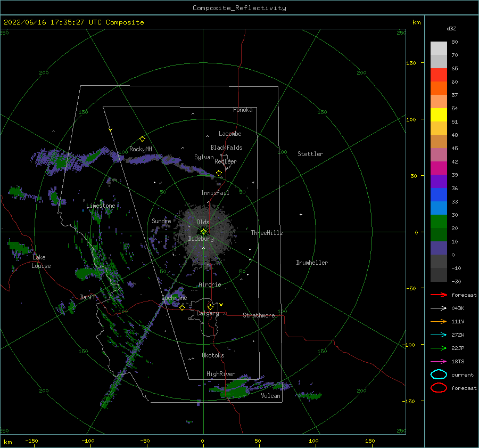Click the yellow radar-site diamond between Olds and Didsbury
Image resolution: width=479 pixels, height=448 pixels.
203,232
